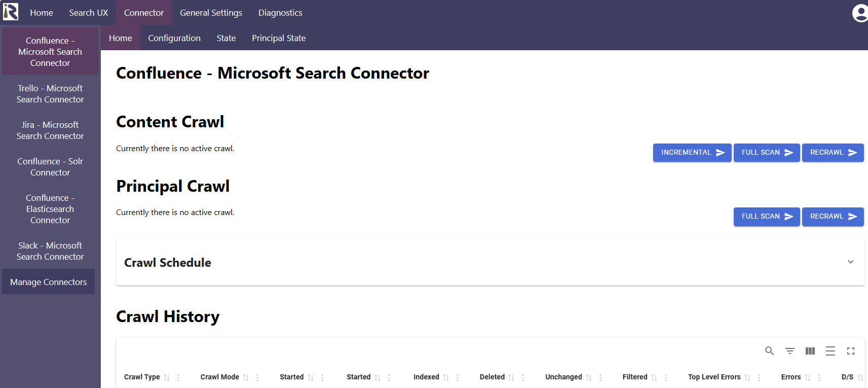Image resolution: width=868 pixels, height=388 pixels.
Task: Select Confluence - Solr Connector
Action: pos(50,167)
